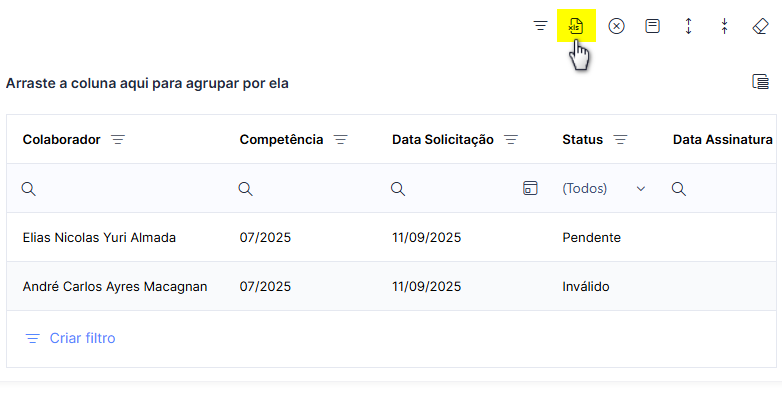Collapse all rows with inward arrows icon

point(724,26)
